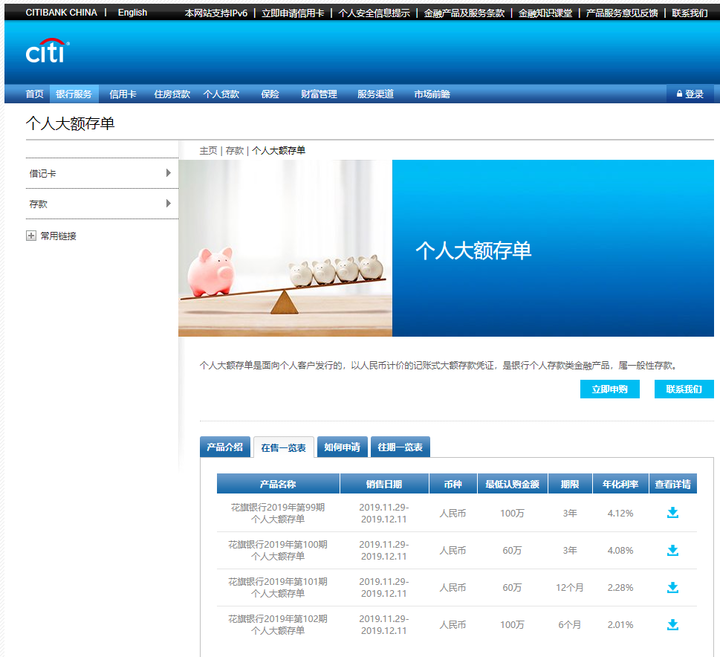Click the 产品名称 column header

(x=278, y=484)
